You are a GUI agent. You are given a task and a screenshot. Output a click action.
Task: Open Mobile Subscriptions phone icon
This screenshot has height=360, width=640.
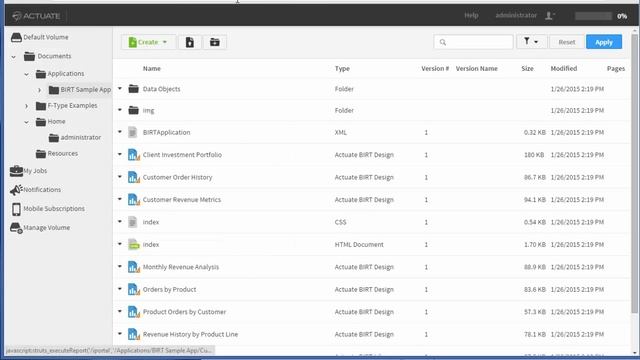(x=16, y=209)
